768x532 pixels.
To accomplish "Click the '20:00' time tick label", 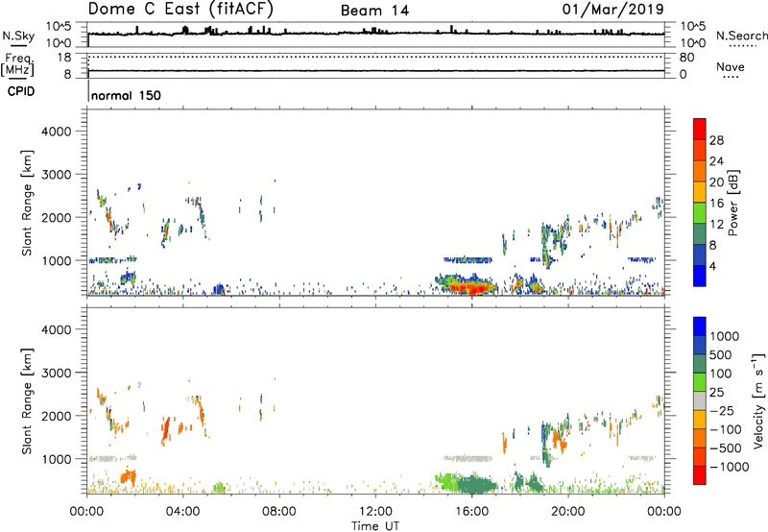I will (x=567, y=512).
